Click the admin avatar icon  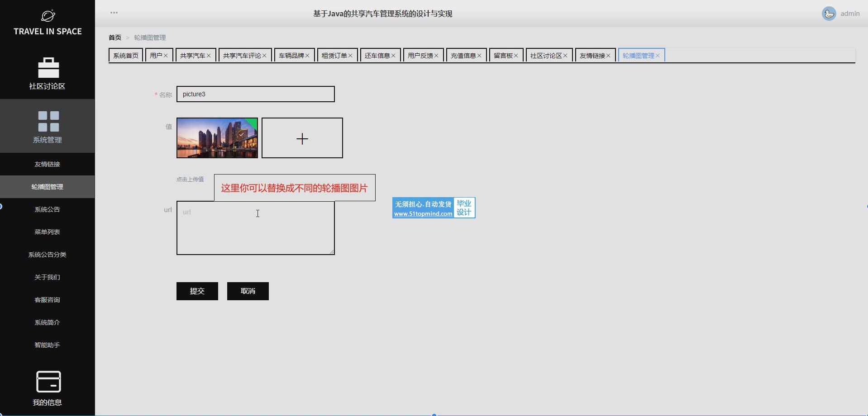click(829, 14)
